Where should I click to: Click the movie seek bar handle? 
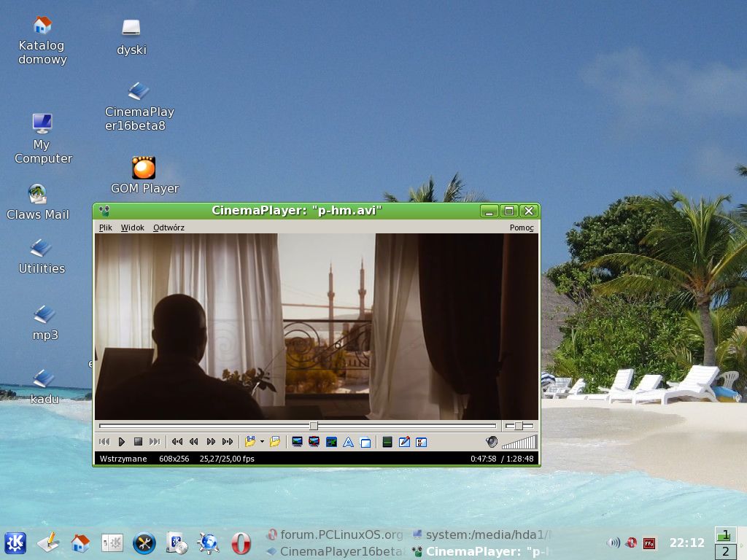tap(314, 426)
